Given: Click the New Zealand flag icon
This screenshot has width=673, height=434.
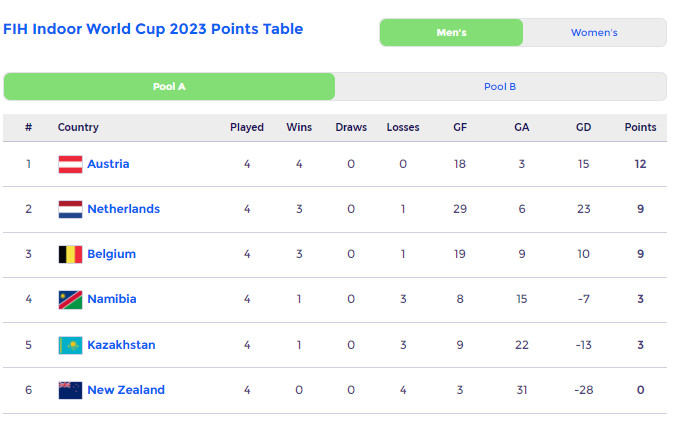Looking at the screenshot, I should pos(70,390).
